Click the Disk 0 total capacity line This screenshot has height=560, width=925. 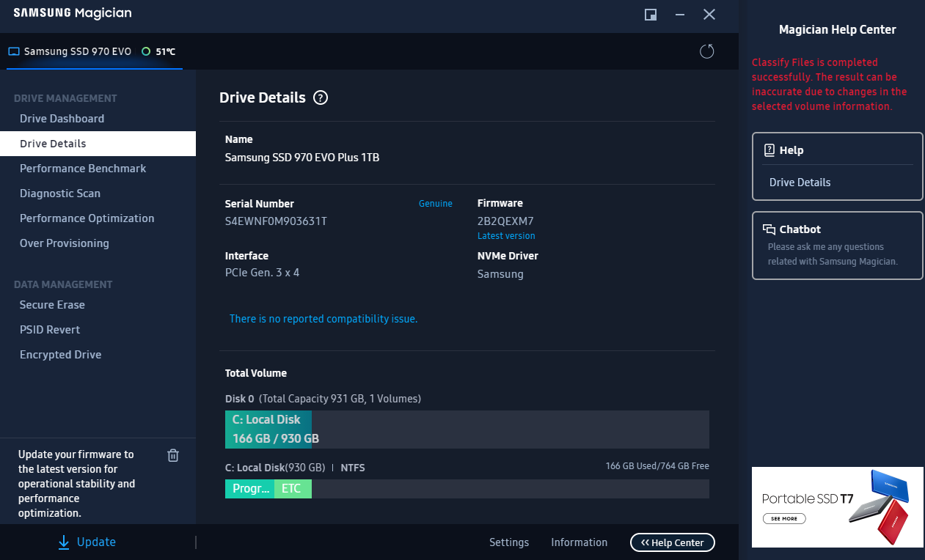(323, 399)
